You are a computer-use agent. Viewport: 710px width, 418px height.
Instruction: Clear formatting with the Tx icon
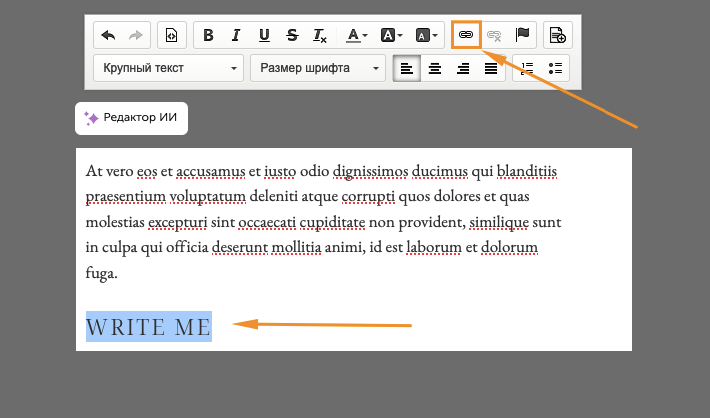click(320, 35)
